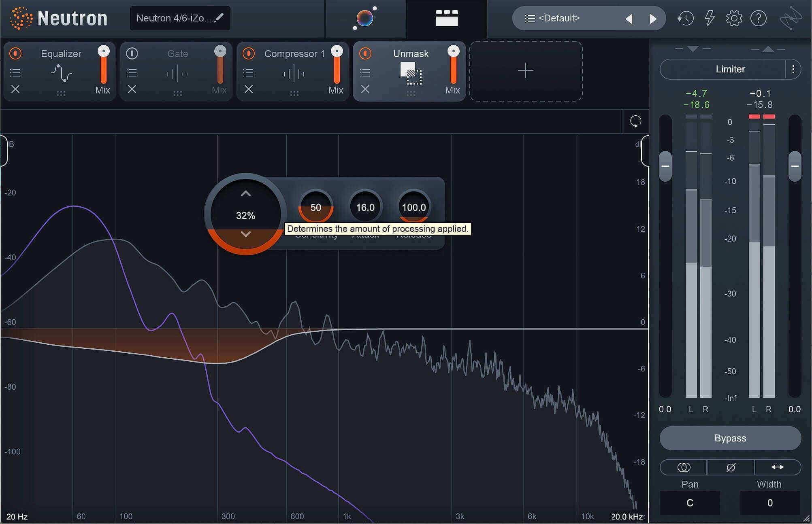The image size is (812, 524).
Task: Click the Width value field
Action: pos(770,503)
